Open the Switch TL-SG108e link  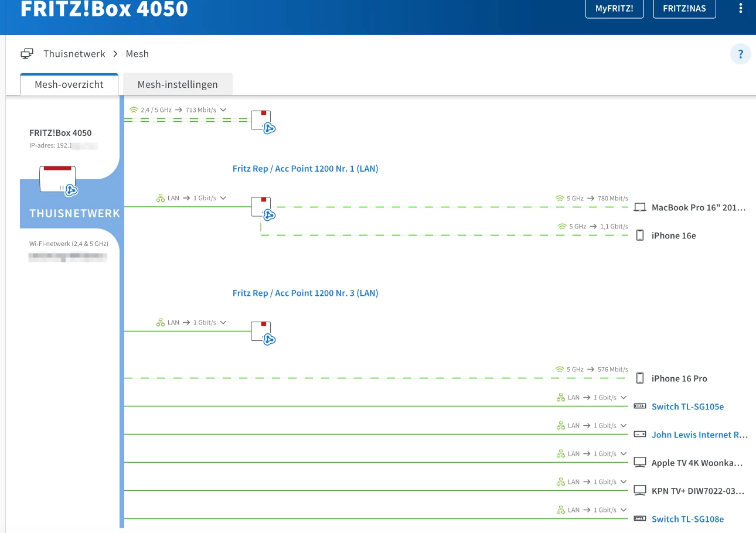[x=687, y=519]
